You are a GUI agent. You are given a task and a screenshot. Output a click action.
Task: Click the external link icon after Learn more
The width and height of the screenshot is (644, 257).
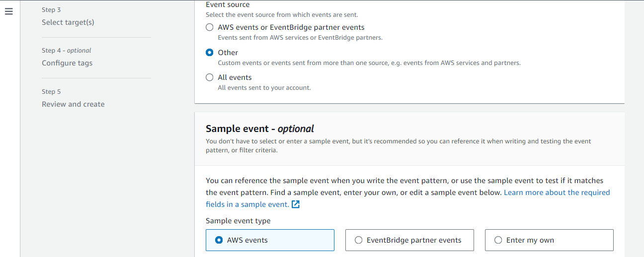pos(296,204)
